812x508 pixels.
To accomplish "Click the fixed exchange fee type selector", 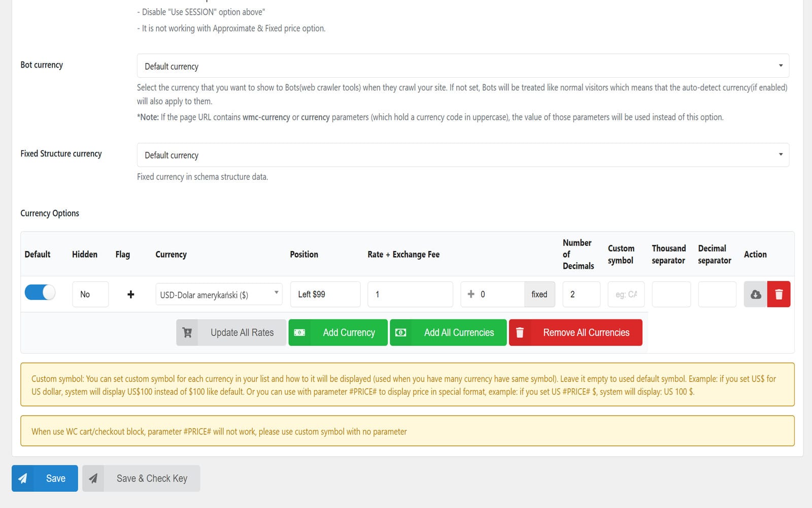I will (539, 294).
